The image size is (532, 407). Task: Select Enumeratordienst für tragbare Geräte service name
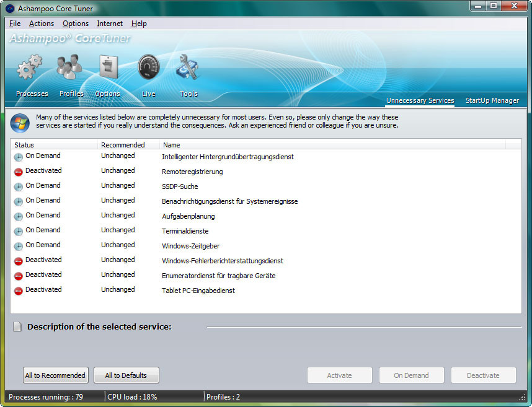(x=218, y=276)
